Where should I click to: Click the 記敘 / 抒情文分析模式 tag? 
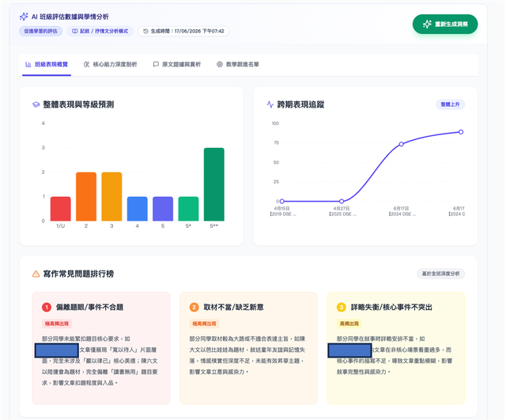(x=100, y=32)
